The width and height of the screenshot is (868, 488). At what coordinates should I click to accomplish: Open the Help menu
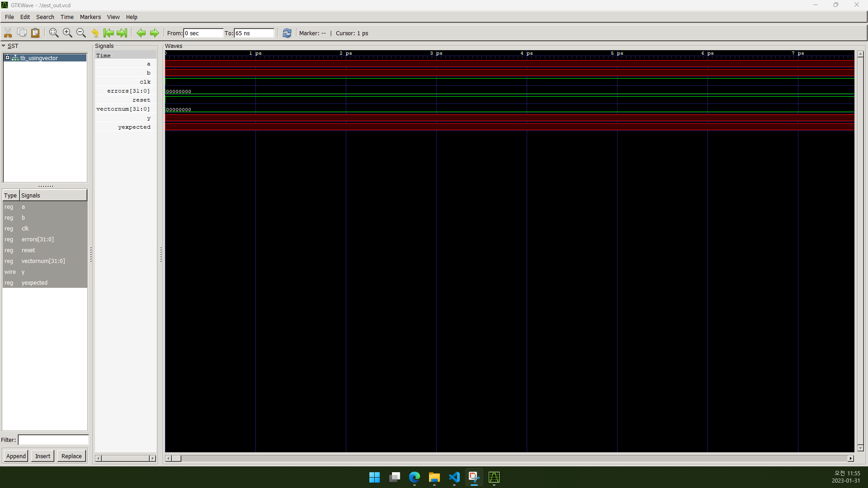132,17
